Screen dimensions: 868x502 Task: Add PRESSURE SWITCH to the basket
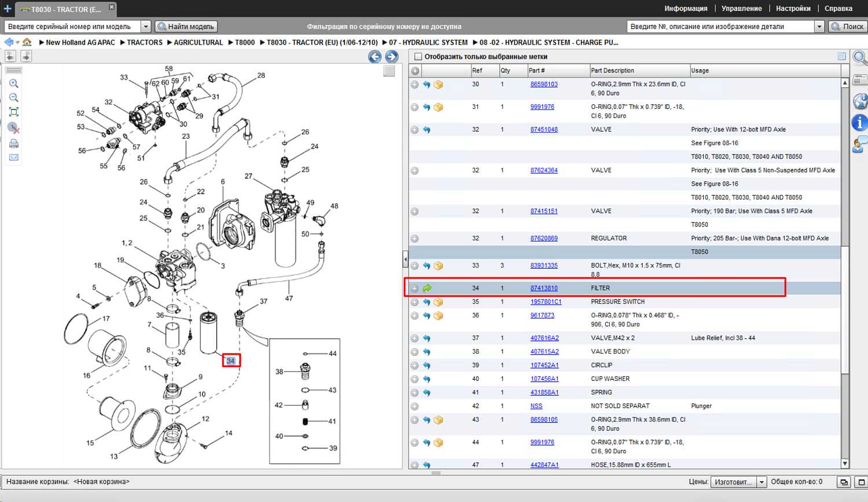pos(439,302)
